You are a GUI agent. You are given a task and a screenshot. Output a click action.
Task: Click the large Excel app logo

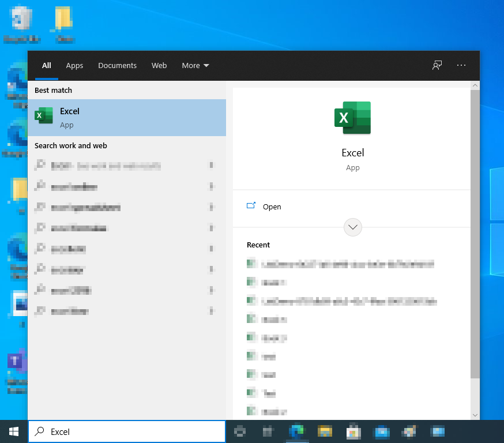[352, 118]
